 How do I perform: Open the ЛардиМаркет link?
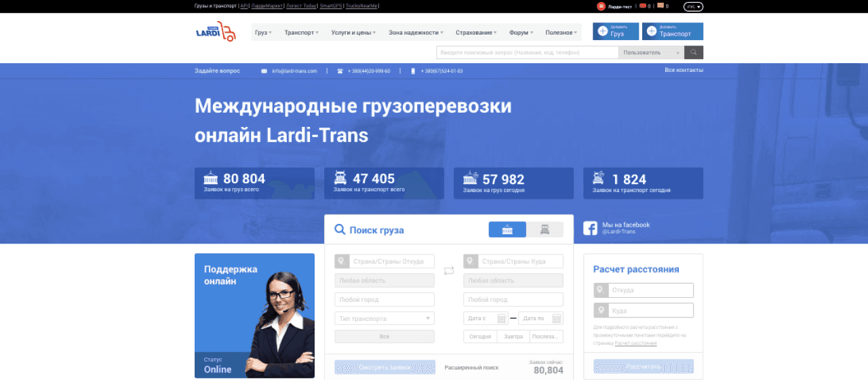(267, 6)
